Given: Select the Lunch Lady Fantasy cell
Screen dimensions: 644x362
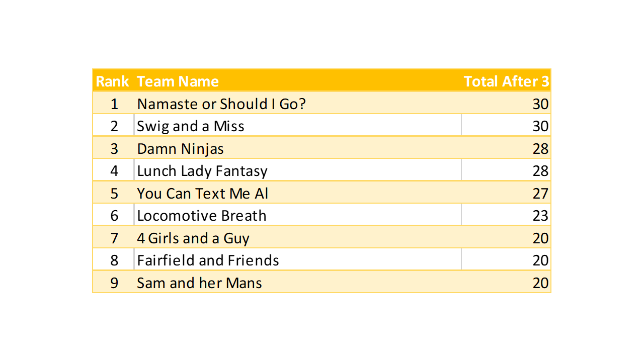Looking at the screenshot, I should tap(202, 171).
